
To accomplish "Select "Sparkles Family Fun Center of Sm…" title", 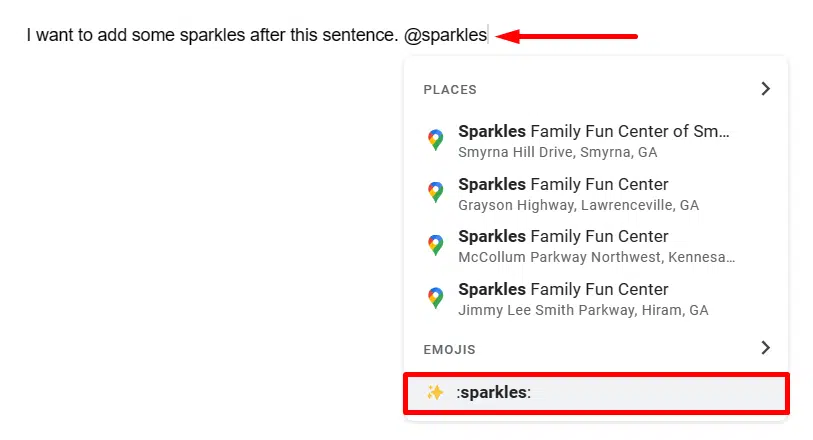I will click(594, 131).
